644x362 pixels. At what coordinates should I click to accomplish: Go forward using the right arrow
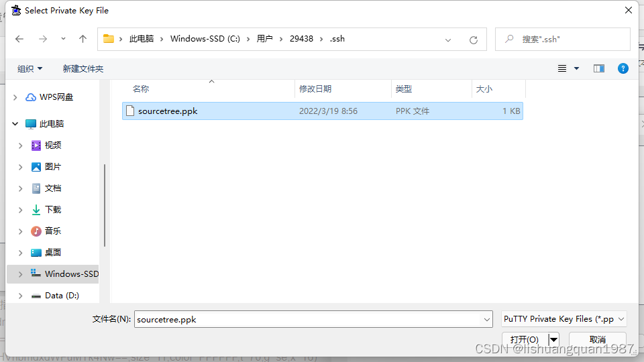click(43, 39)
